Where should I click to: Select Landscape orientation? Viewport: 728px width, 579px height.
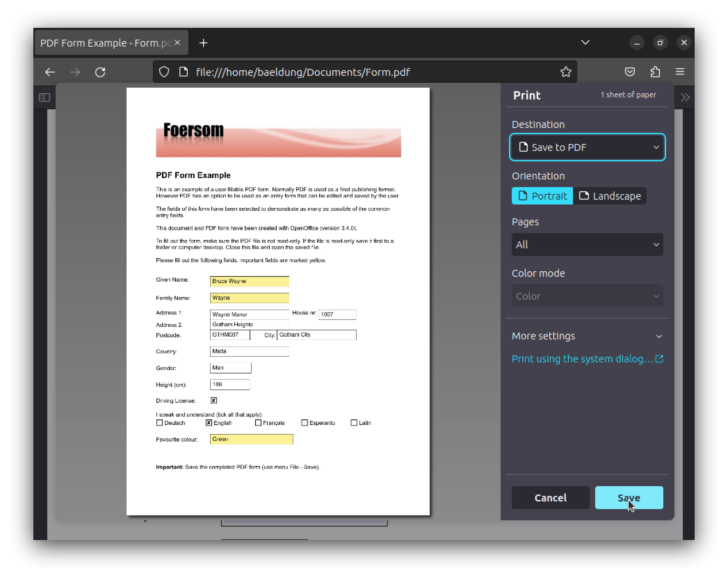(x=610, y=196)
